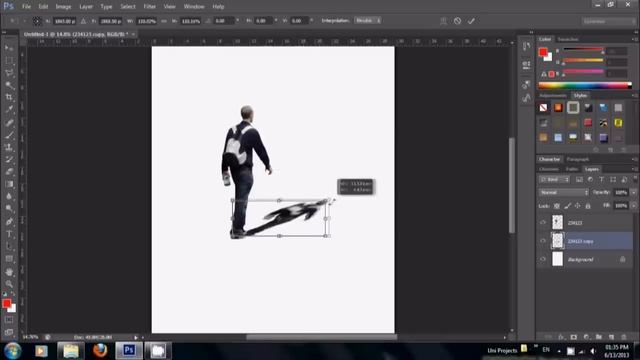This screenshot has height=360, width=640.
Task: Open the layer filter Kind dropdown
Action: (554, 179)
